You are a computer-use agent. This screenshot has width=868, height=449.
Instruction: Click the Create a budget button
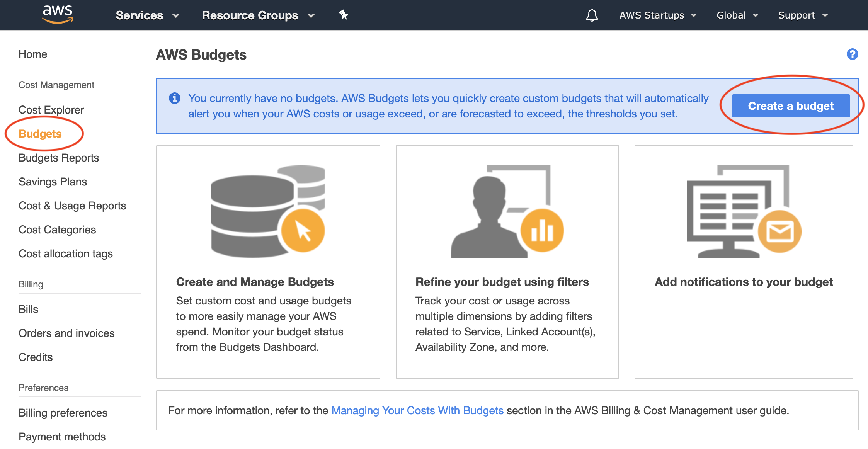791,106
